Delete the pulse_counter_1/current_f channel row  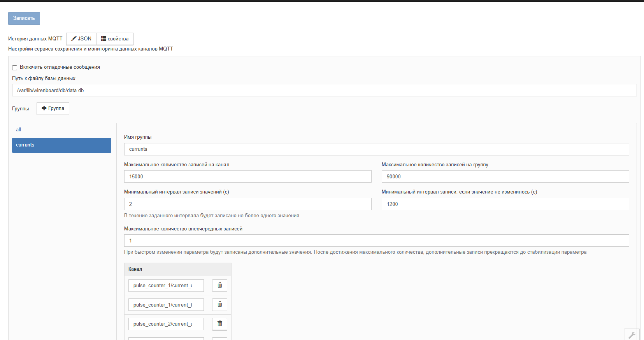tap(219, 304)
